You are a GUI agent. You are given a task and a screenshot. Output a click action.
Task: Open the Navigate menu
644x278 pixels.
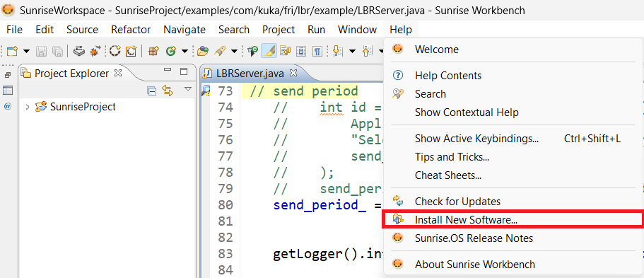click(185, 30)
